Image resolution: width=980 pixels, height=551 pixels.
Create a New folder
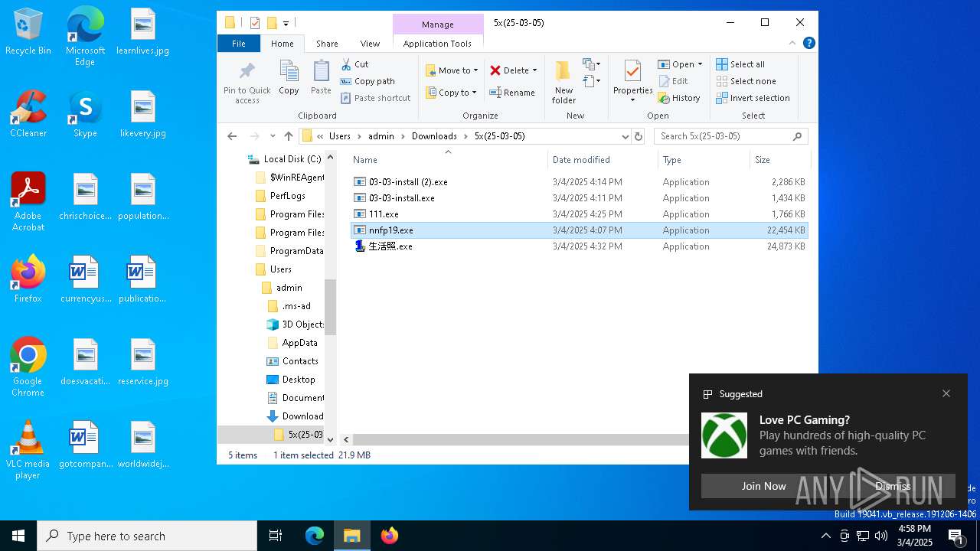click(x=563, y=82)
